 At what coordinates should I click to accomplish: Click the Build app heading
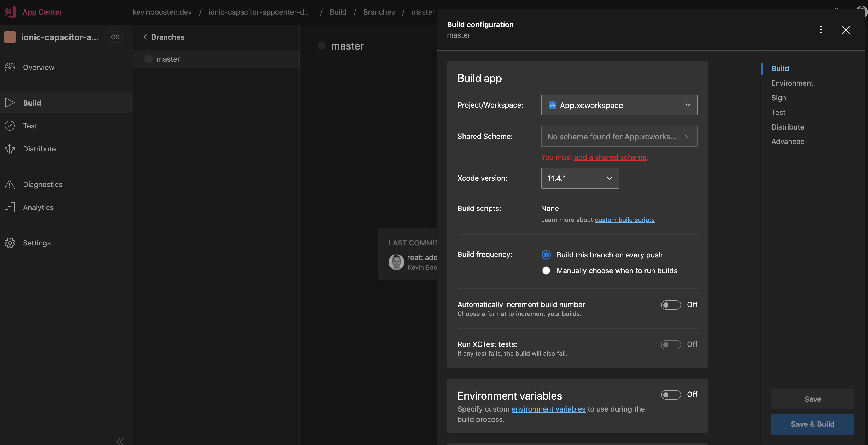click(479, 78)
